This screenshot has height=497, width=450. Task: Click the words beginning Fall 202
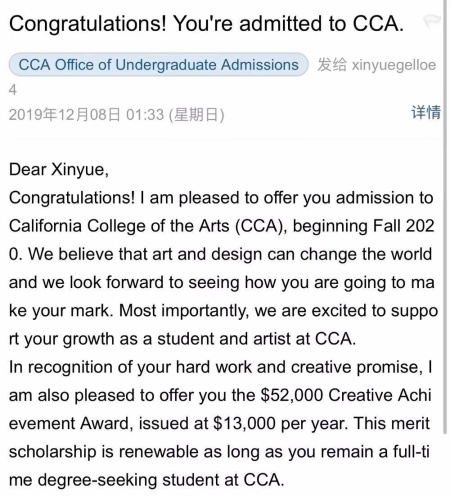coord(364,226)
